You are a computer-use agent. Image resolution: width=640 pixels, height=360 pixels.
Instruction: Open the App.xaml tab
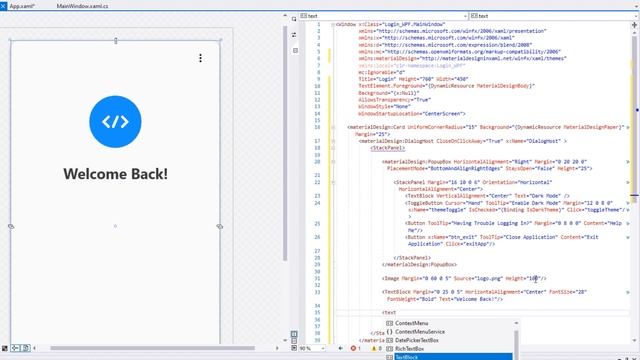[x=22, y=6]
